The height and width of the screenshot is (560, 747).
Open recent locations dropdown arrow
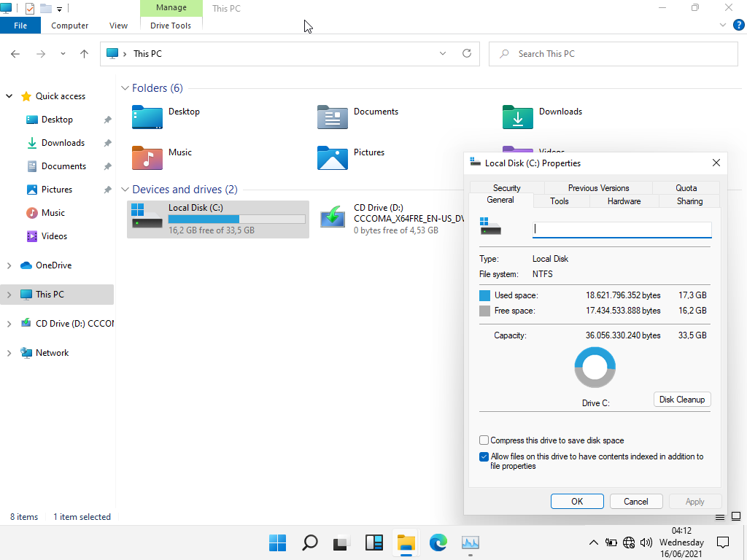pyautogui.click(x=63, y=54)
